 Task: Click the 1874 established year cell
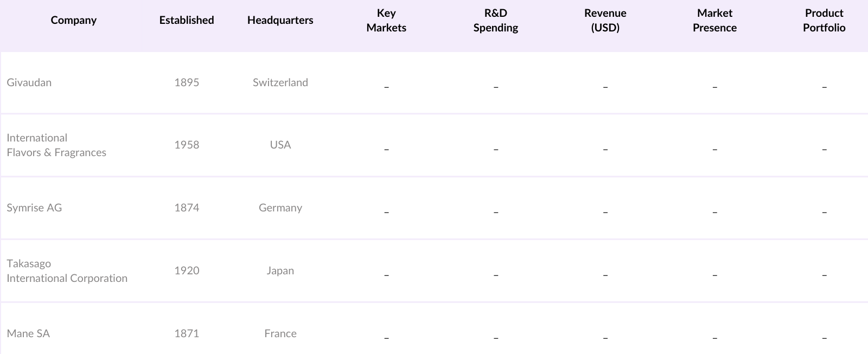187,208
